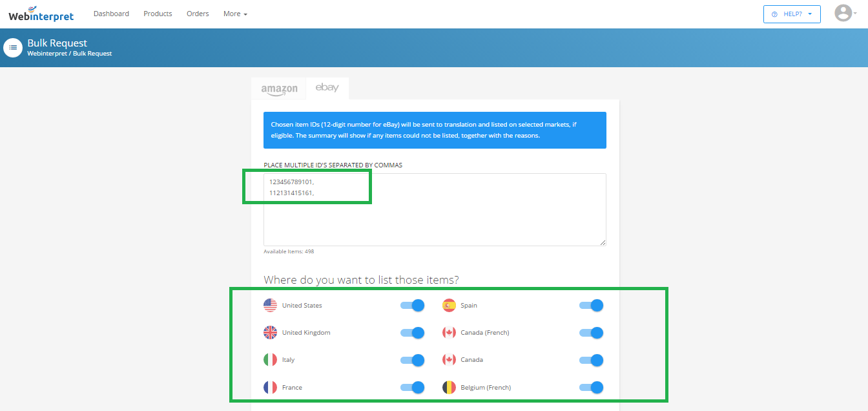Select the eBay tab

[x=327, y=88]
